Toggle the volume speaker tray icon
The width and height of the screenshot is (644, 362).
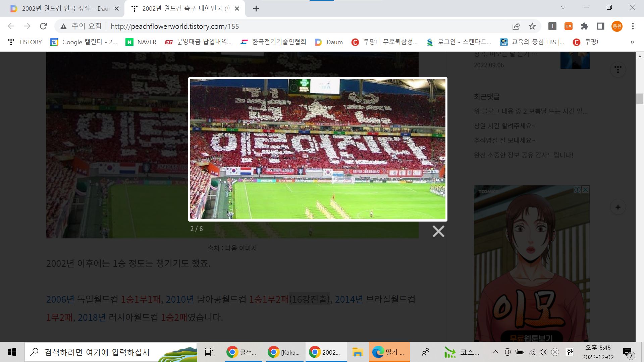543,352
